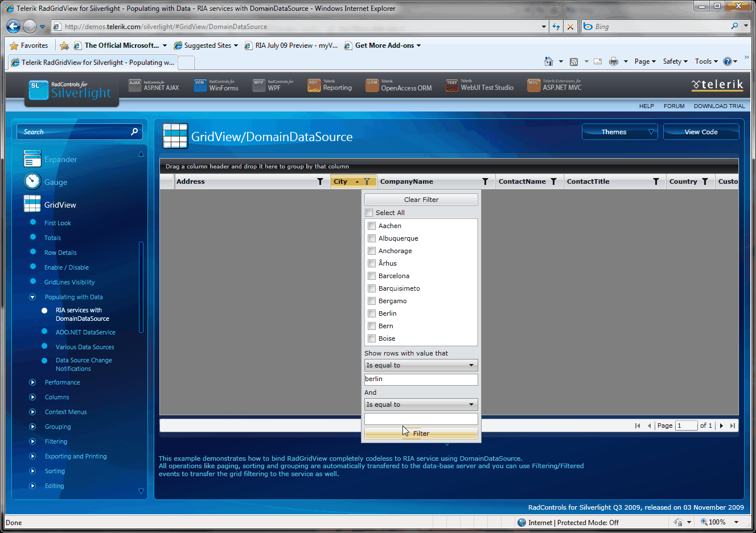Open the Themes dropdown
This screenshot has width=756, height=533.
pos(619,131)
